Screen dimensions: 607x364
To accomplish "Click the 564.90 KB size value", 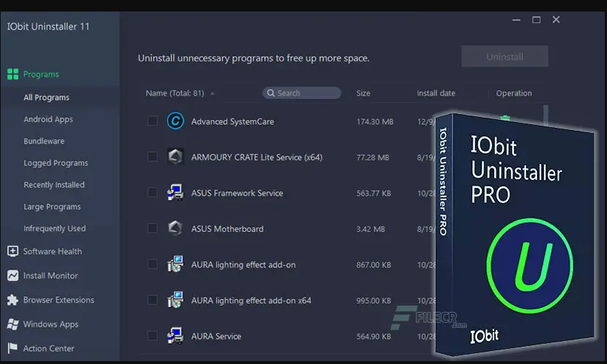I will click(374, 337).
